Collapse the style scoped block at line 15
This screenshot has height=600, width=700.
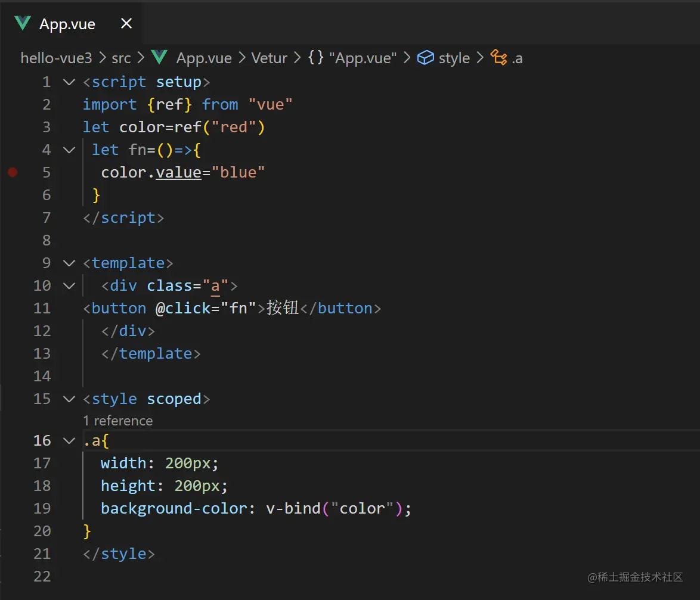point(69,399)
